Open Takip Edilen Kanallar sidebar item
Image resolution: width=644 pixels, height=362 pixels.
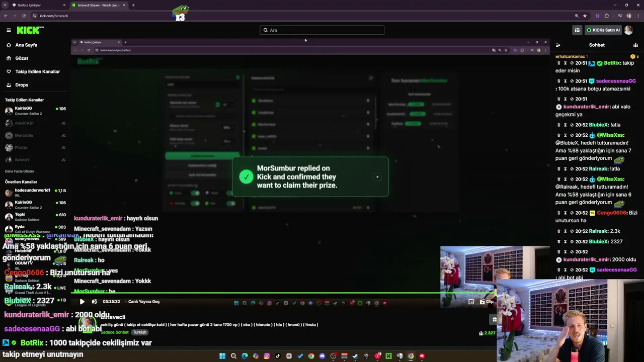point(37,71)
